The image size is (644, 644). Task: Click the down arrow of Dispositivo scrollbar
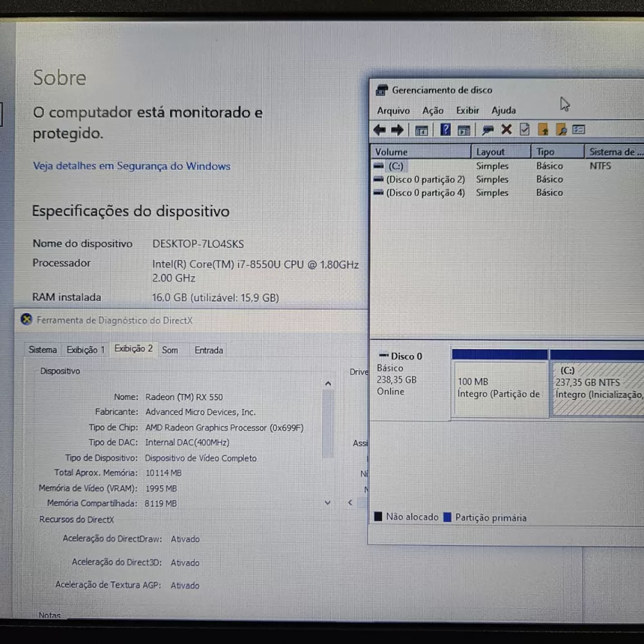pos(327,502)
